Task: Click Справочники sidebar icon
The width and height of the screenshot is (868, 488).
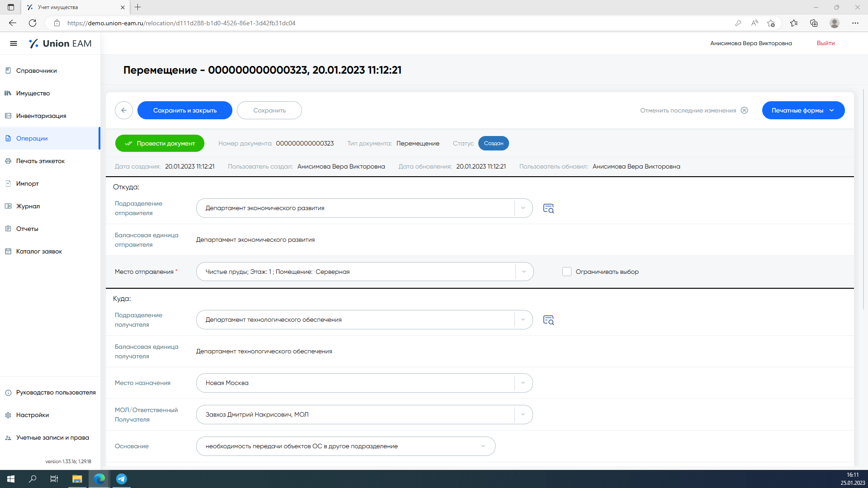Action: click(8, 70)
